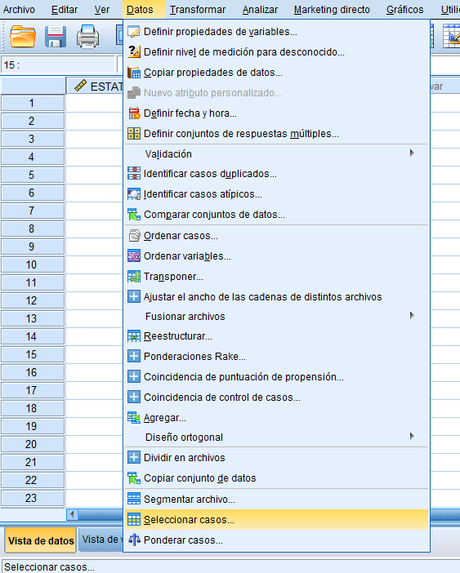Expand the Validación submenu arrow

point(412,153)
